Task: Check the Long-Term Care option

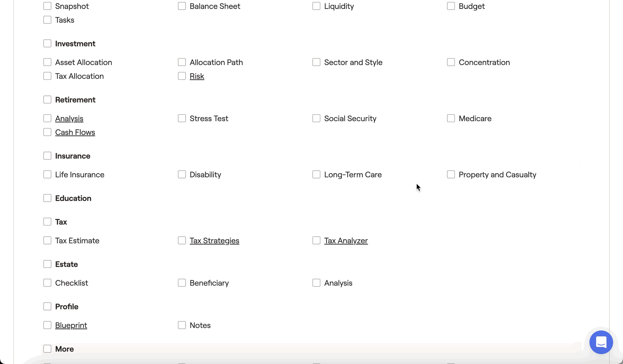Action: (x=316, y=174)
